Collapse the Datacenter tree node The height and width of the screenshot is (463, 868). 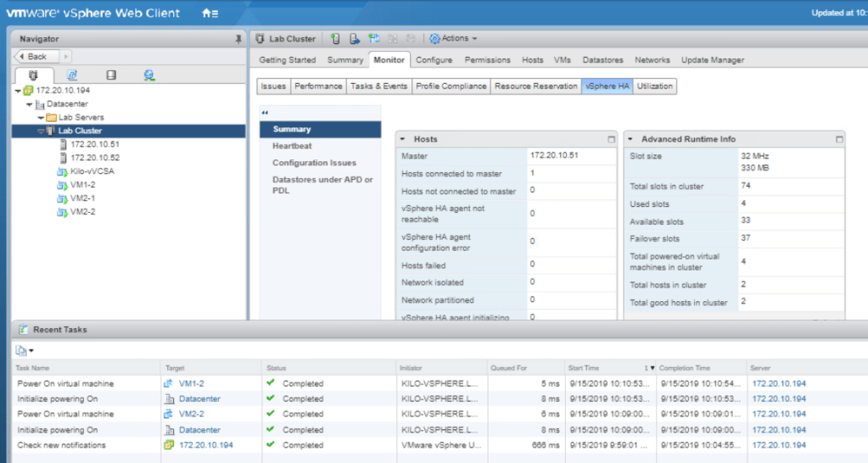click(29, 104)
